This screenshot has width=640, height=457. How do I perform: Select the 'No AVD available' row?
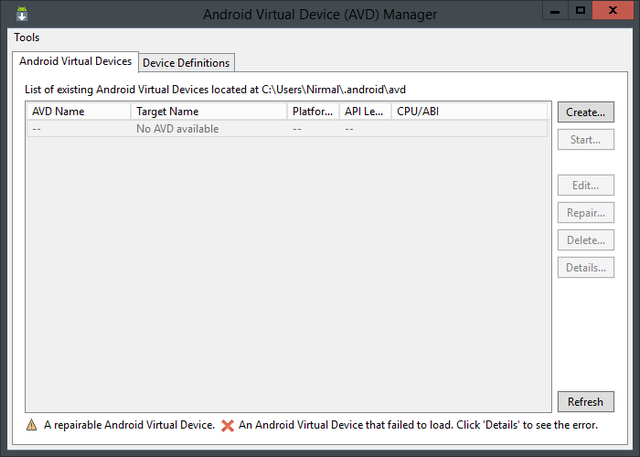coord(287,129)
